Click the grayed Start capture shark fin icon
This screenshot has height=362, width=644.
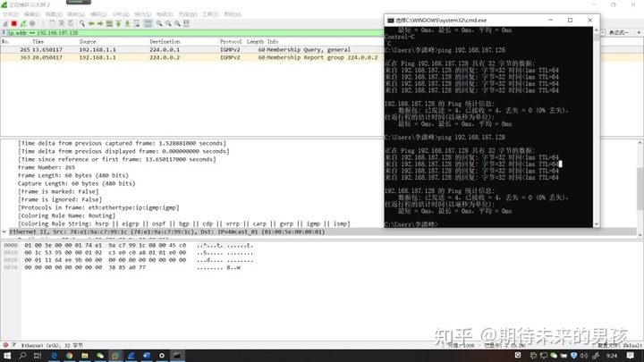point(5,24)
